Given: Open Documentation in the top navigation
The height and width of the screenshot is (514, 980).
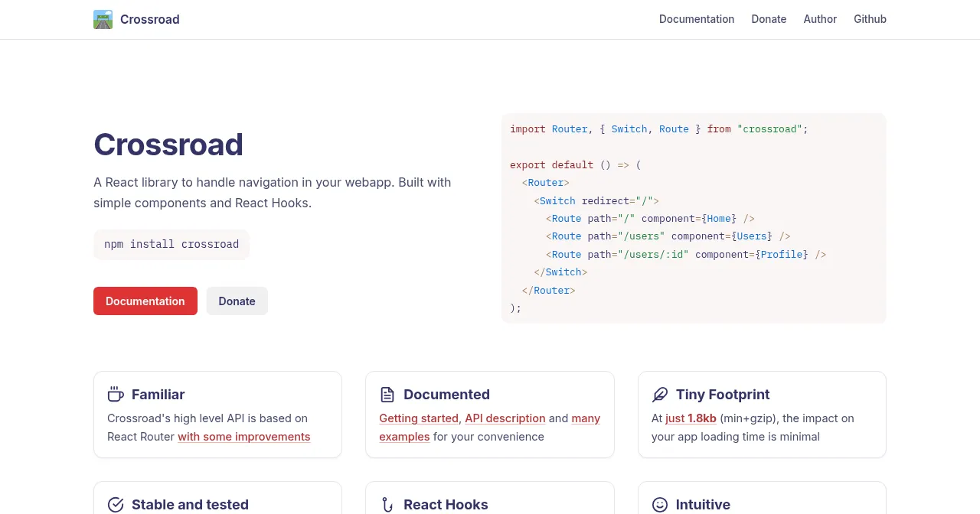Looking at the screenshot, I should 697,19.
